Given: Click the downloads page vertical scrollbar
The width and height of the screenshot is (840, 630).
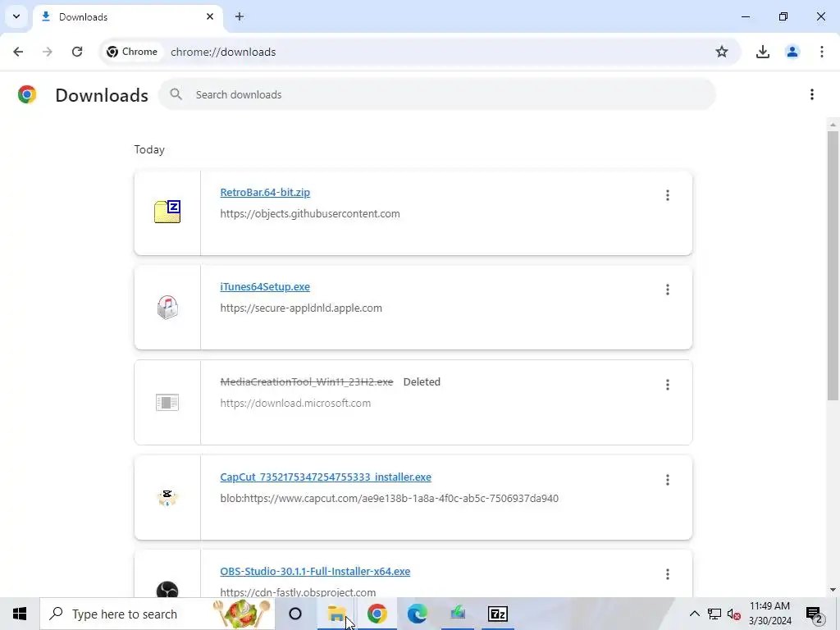Looking at the screenshot, I should [x=833, y=265].
